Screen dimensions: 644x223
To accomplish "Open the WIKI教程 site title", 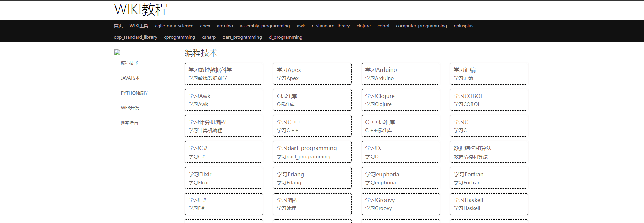I will coord(141,9).
